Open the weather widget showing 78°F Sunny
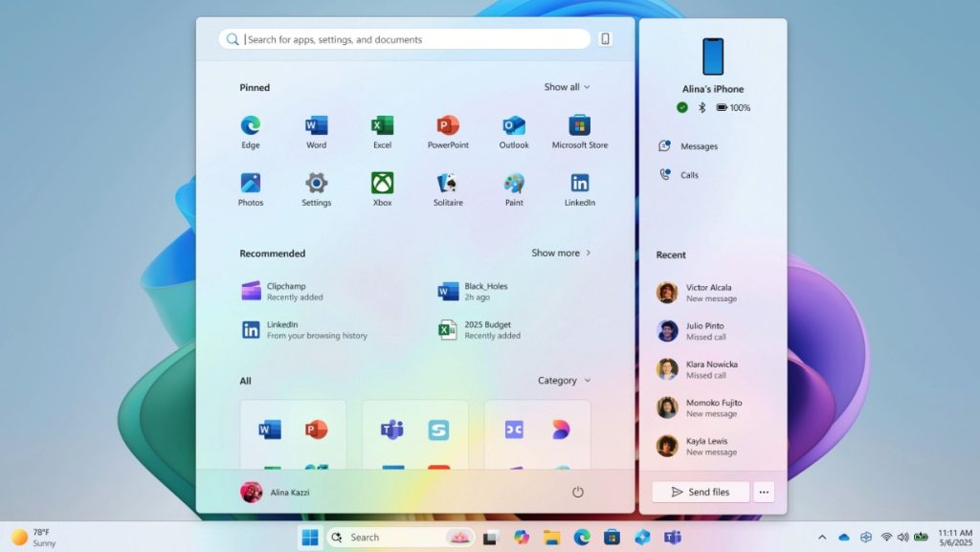This screenshot has width=980, height=552. 33,537
